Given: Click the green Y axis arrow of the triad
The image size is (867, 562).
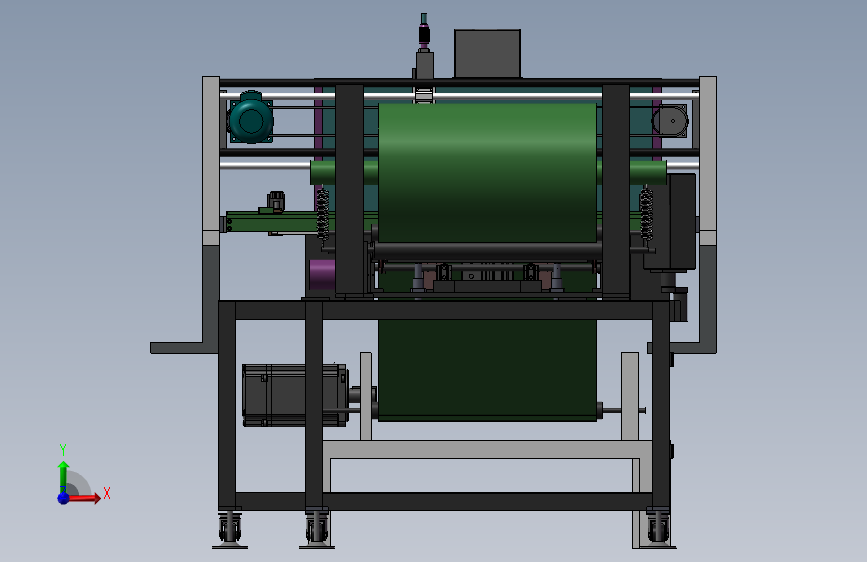Looking at the screenshot, I should (x=63, y=477).
